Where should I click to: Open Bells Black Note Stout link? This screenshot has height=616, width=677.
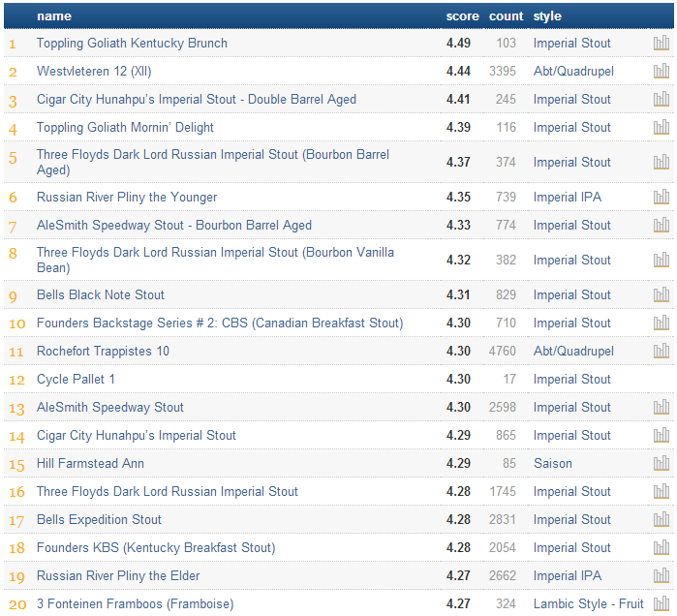(101, 294)
